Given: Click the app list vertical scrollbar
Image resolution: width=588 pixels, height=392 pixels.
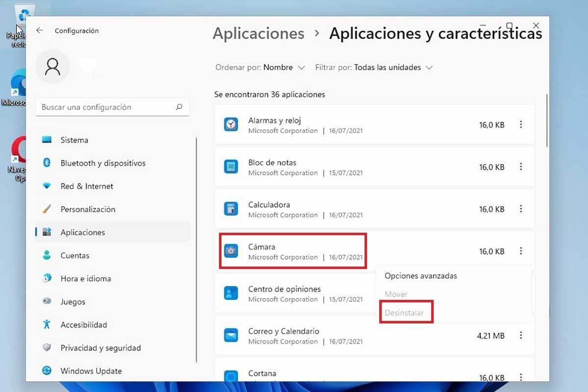Looking at the screenshot, I should point(547,120).
